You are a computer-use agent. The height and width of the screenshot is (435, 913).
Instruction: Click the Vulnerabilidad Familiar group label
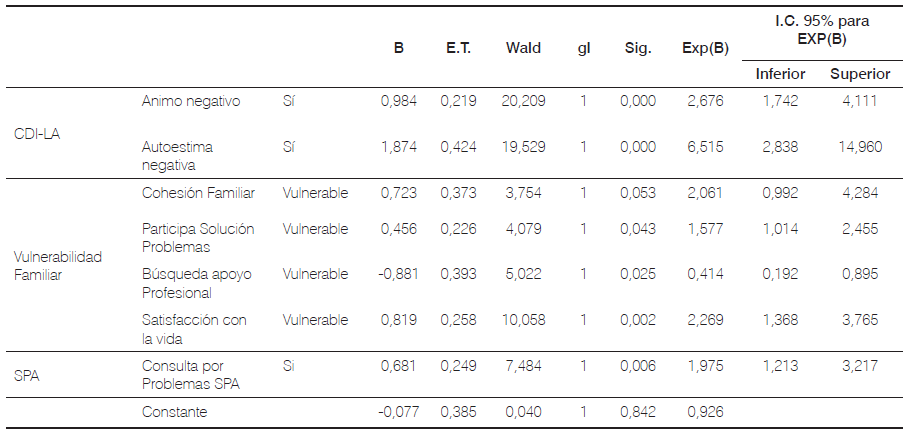point(58,266)
